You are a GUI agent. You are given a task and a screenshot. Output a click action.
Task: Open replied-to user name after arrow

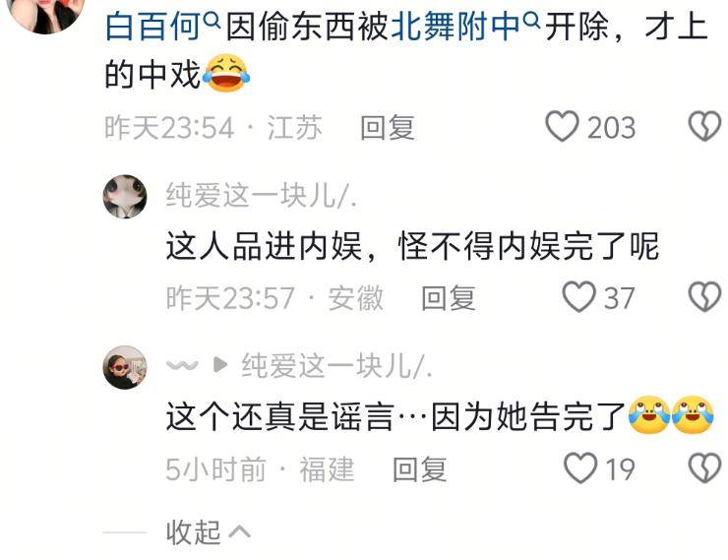coord(337,366)
